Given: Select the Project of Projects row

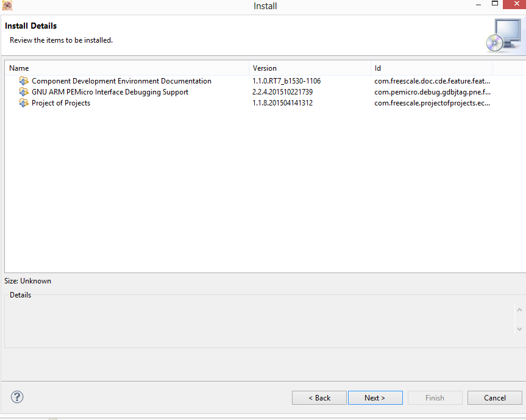Looking at the screenshot, I should 265,103.
